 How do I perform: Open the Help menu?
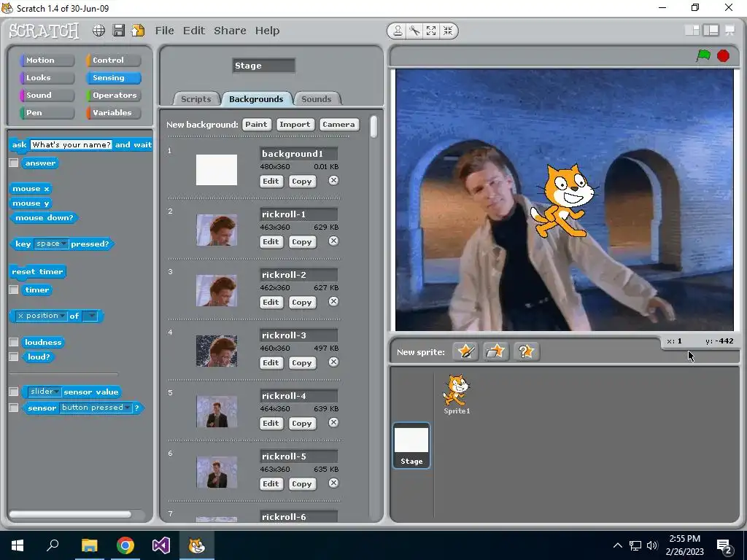pyautogui.click(x=267, y=31)
